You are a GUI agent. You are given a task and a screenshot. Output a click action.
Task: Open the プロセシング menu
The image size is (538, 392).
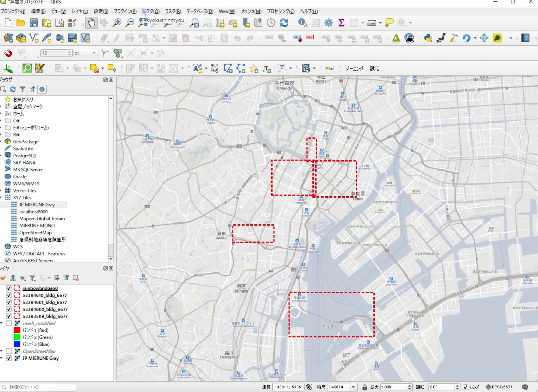coord(281,11)
